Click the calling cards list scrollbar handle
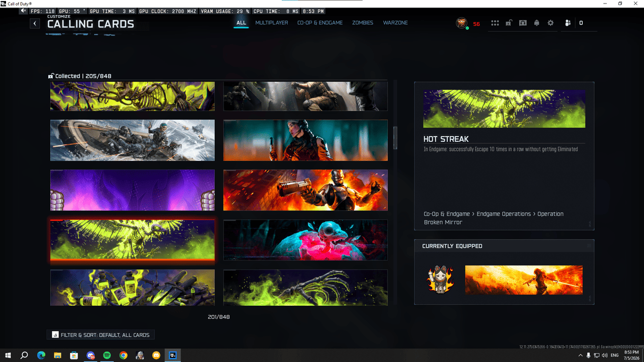644x362 pixels. coord(395,138)
